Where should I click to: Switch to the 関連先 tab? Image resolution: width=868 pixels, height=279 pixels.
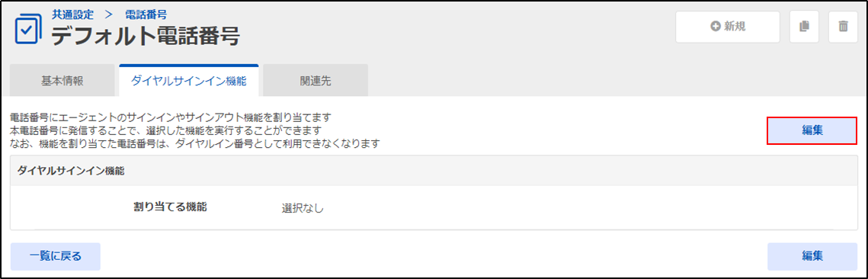pos(315,81)
